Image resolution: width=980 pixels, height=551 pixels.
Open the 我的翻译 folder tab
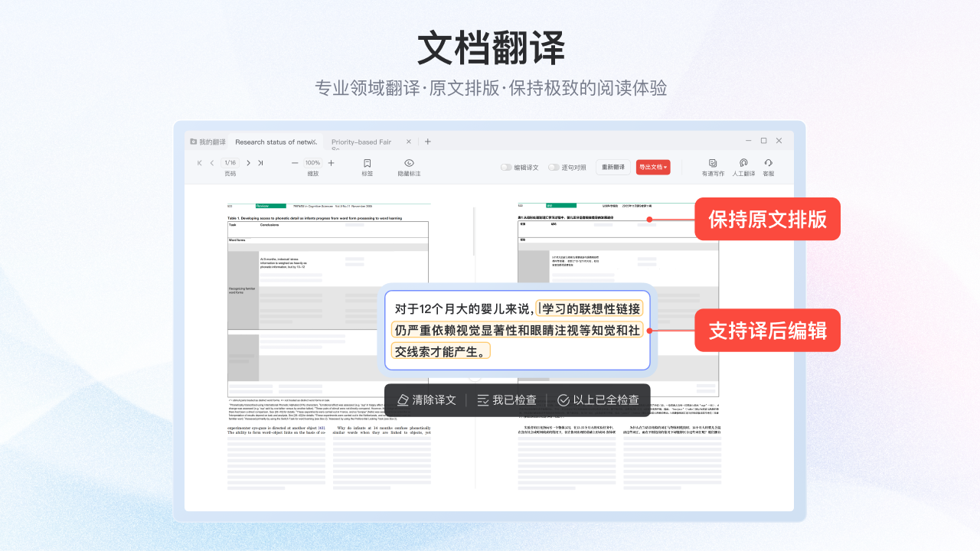[208, 142]
